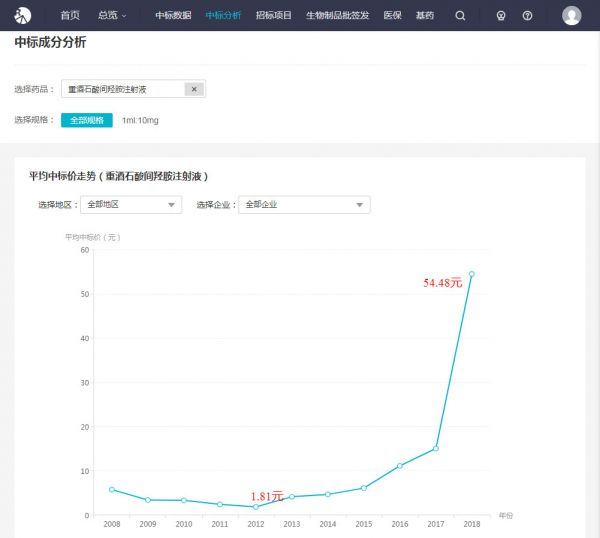Open the 招标项目 menu item
600x538 pixels.
(x=273, y=16)
